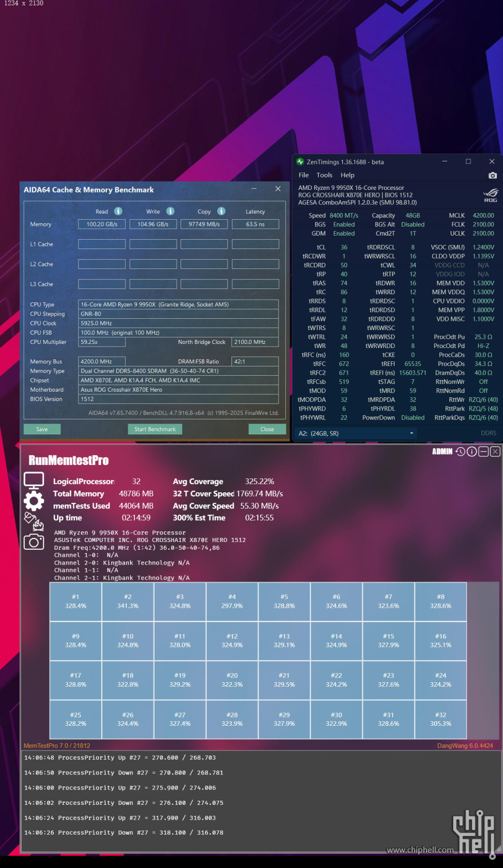This screenshot has width=503, height=868.
Task: Click the empty L1 Cache Read field
Action: tap(102, 244)
